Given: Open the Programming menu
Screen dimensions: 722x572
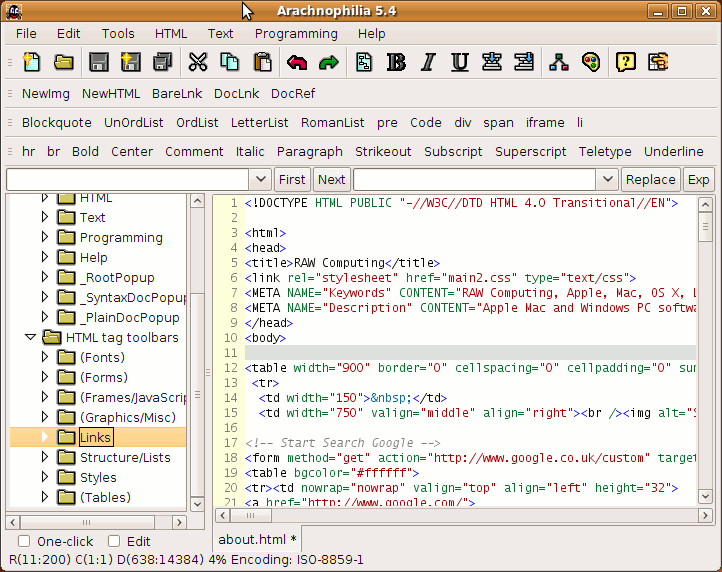Looking at the screenshot, I should click(296, 33).
